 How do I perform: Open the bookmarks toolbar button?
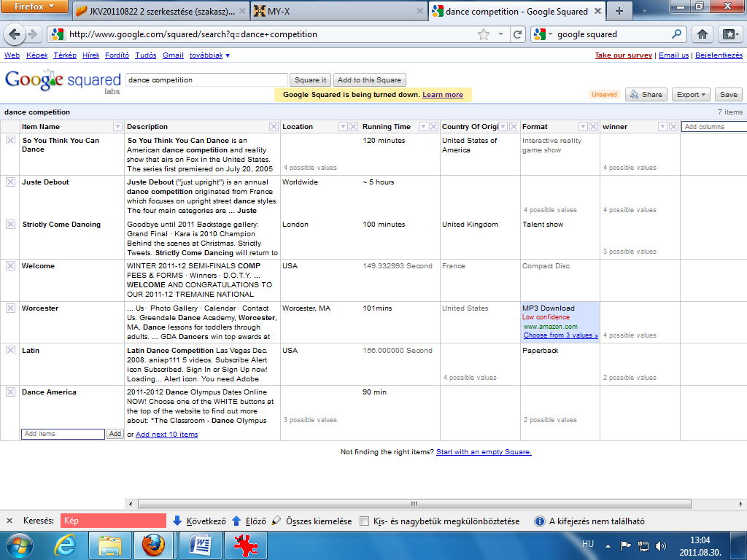point(730,34)
